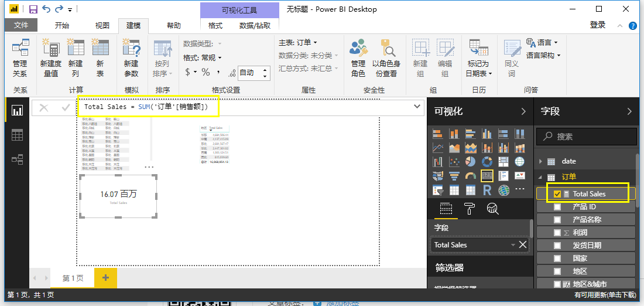The width and height of the screenshot is (644, 306).
Task: Switch to the 帮助 ribbon tab
Action: [174, 26]
